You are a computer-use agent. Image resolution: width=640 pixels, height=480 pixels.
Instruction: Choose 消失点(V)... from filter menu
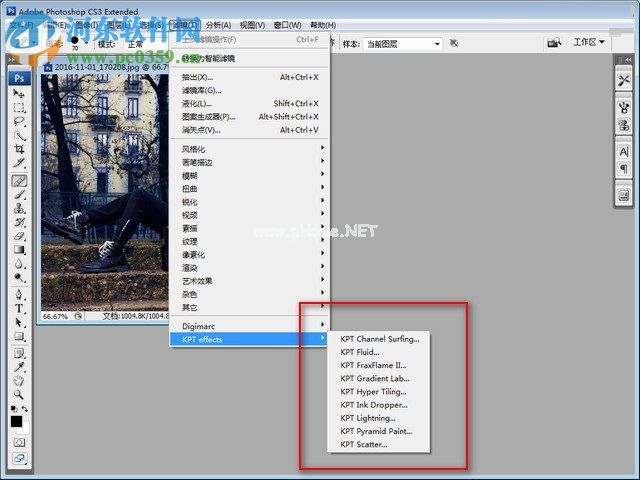coord(250,130)
